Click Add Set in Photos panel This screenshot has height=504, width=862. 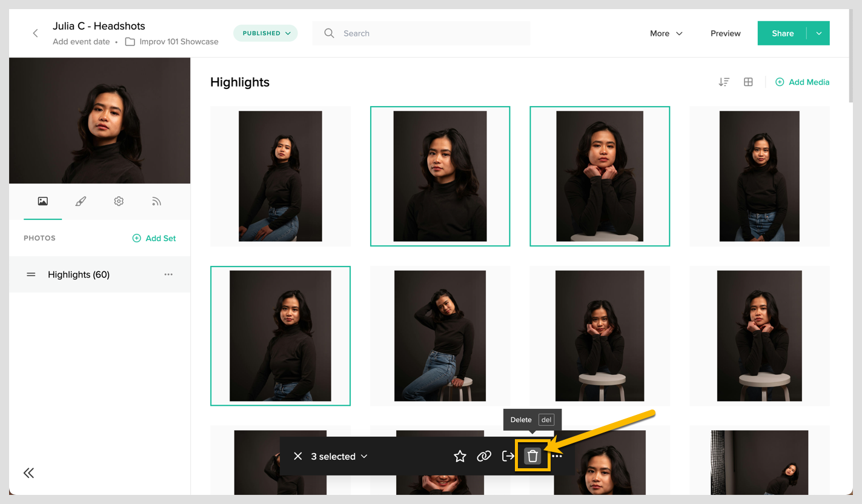pos(154,238)
